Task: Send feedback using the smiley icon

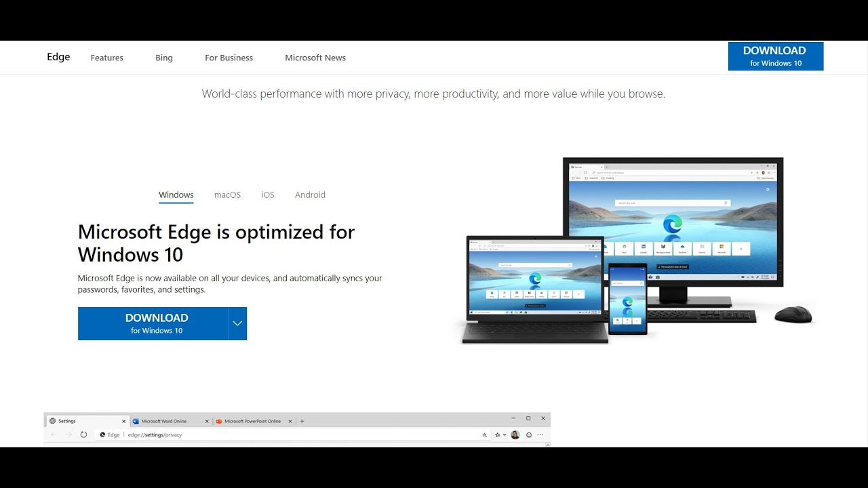Action: point(528,434)
